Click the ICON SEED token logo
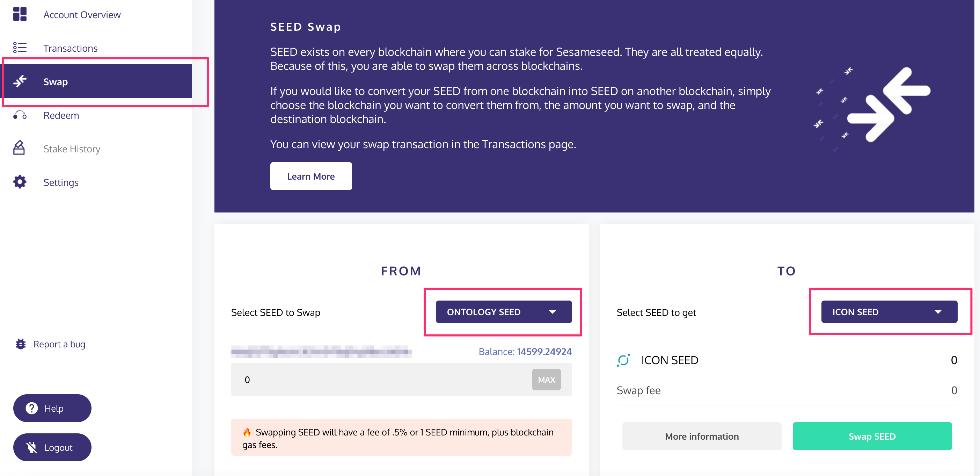Viewport: 980px width, 476px height. [623, 360]
